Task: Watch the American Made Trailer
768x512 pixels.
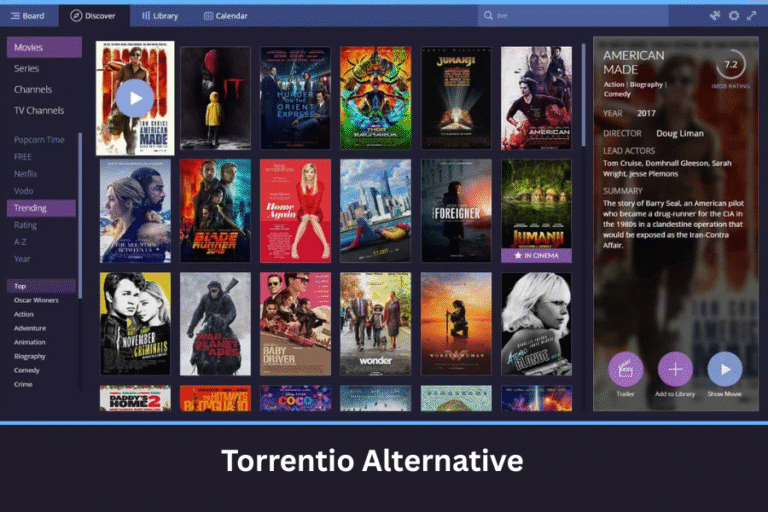Action: [x=625, y=369]
